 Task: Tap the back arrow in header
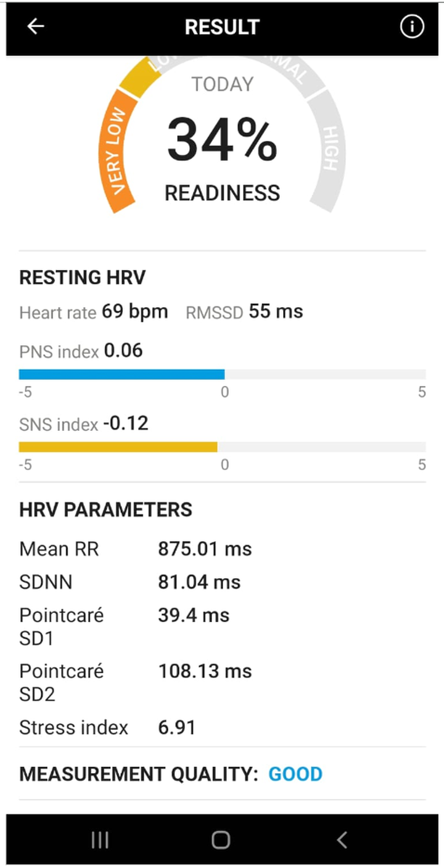(36, 27)
